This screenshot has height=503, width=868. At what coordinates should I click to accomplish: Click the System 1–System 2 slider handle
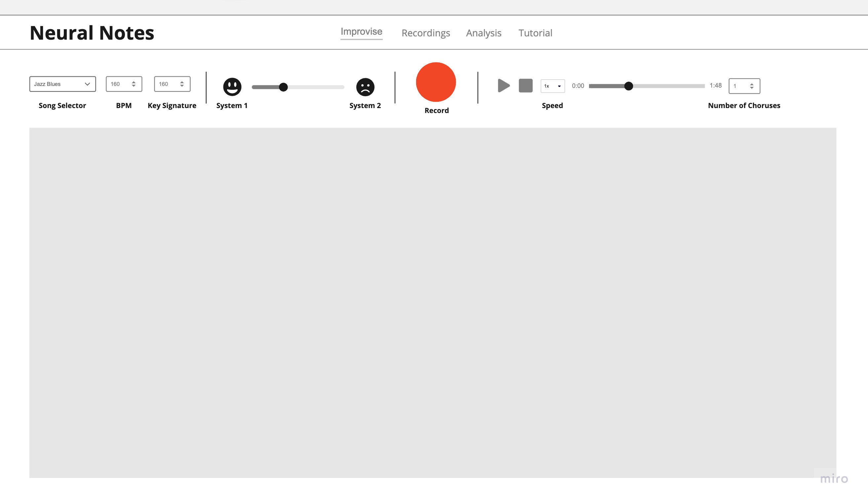pyautogui.click(x=283, y=87)
